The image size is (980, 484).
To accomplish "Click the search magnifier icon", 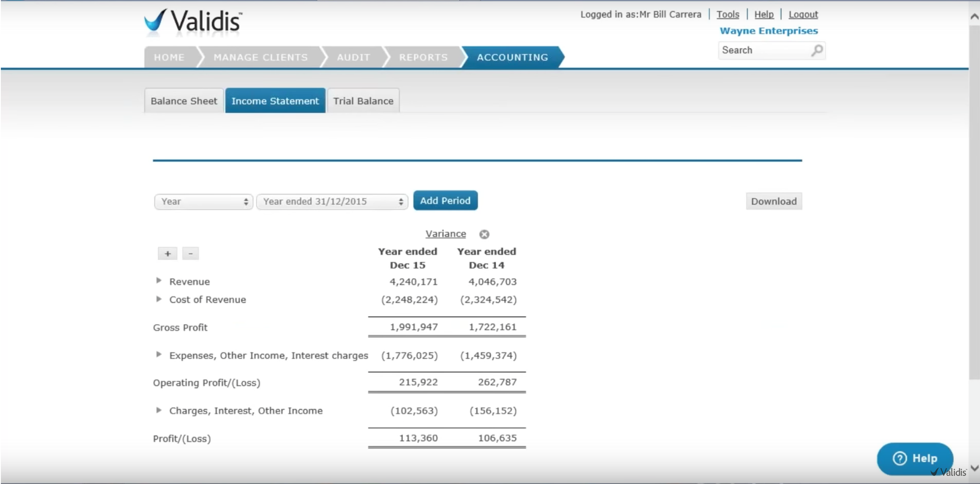I will click(817, 50).
